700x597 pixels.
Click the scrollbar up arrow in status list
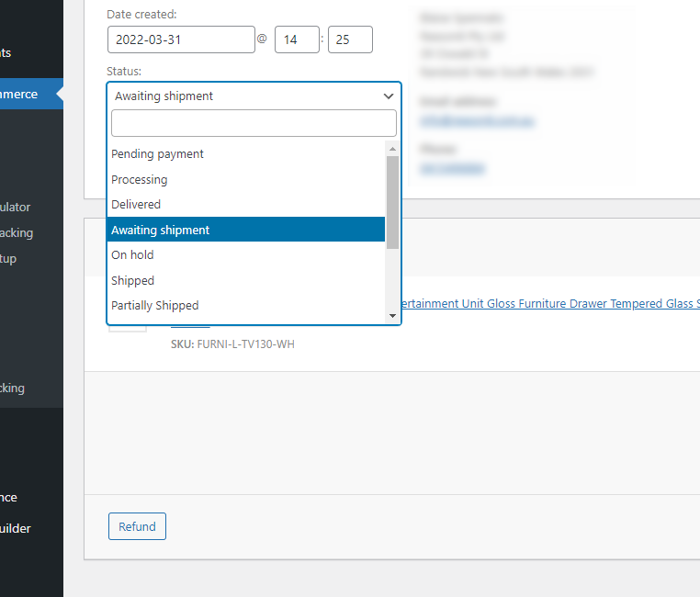click(x=392, y=149)
